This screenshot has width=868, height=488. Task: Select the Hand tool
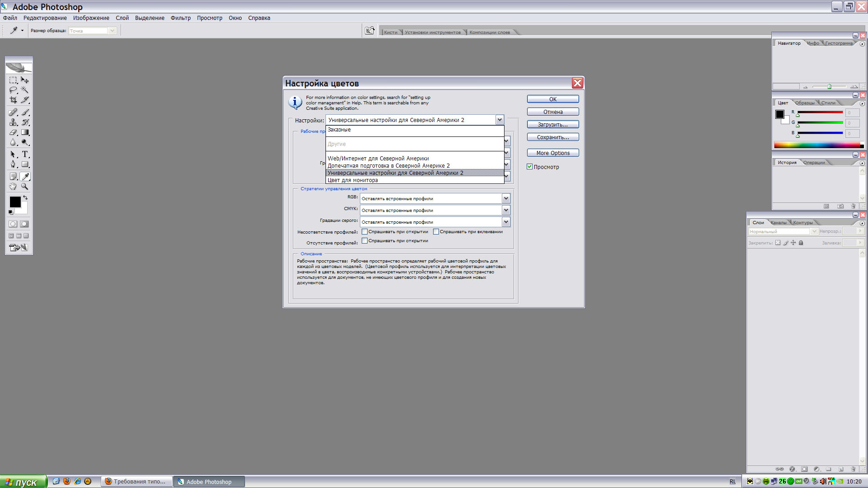pos(13,187)
